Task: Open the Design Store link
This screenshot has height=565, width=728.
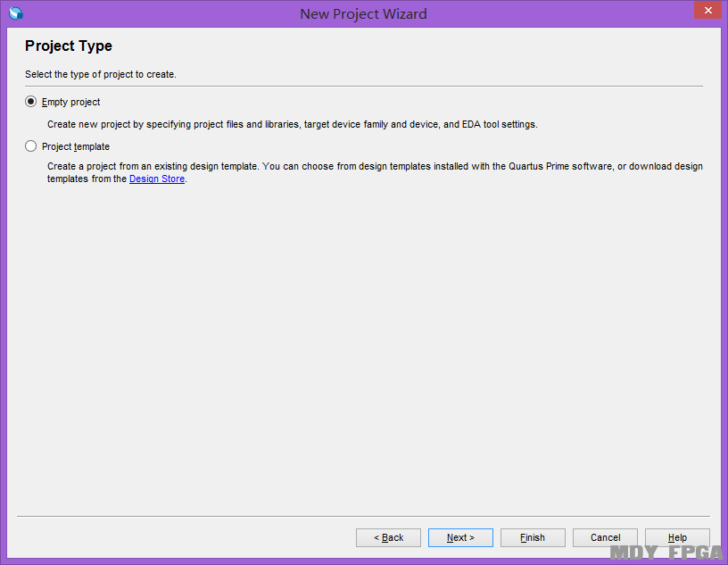Action: tap(157, 179)
